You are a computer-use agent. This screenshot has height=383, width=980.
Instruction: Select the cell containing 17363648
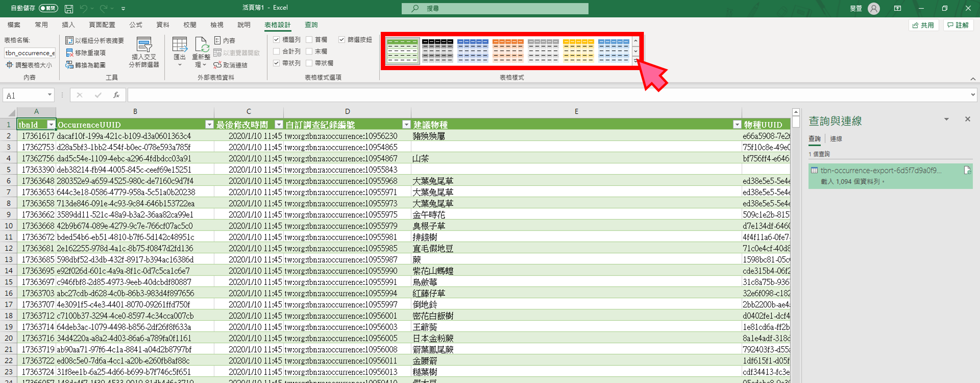[36, 181]
